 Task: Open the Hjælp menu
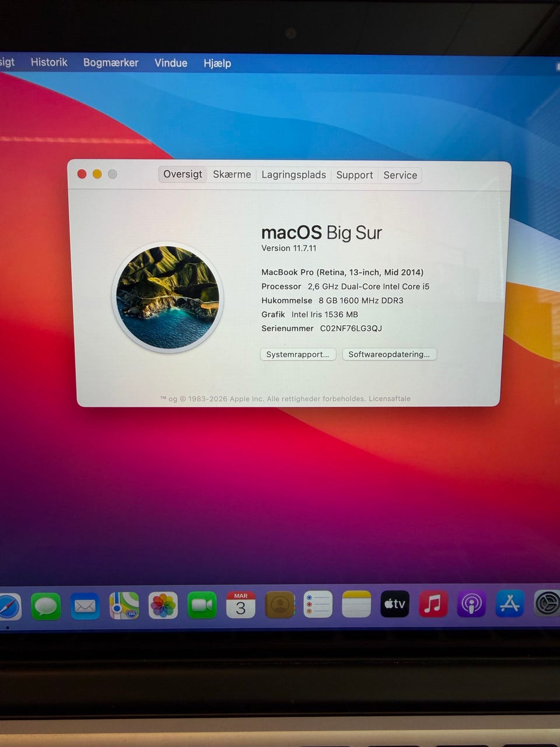[217, 63]
